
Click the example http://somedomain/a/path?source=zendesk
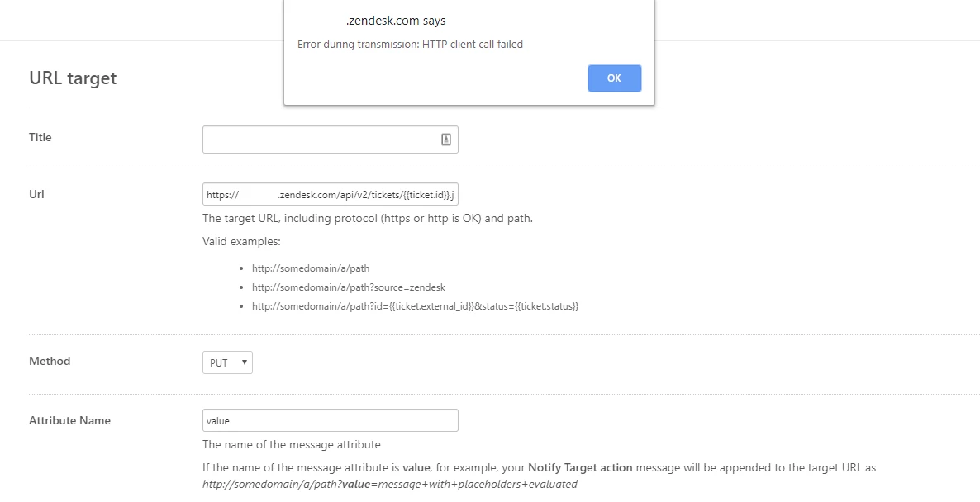[x=349, y=287]
